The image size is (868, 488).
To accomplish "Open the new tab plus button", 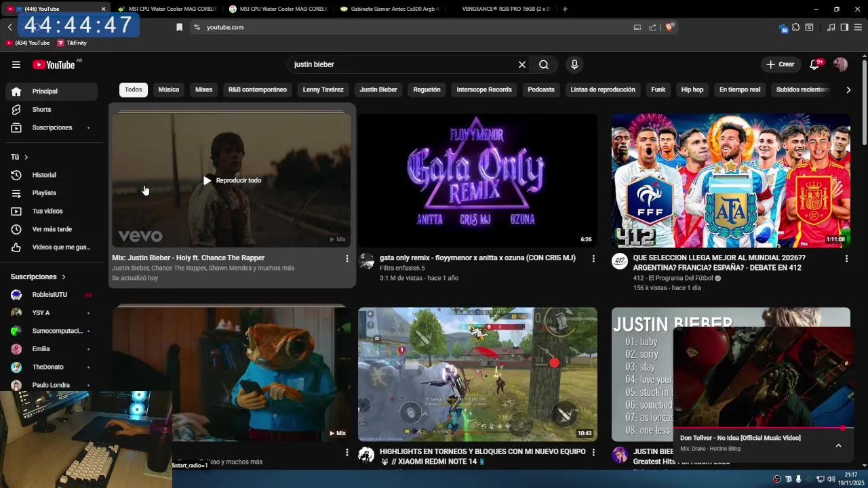I will tap(565, 9).
